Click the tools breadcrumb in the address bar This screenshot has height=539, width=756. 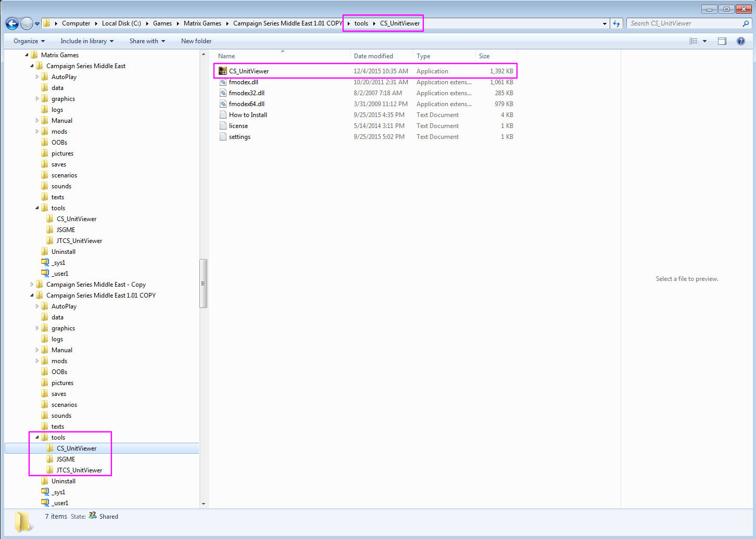pos(361,23)
